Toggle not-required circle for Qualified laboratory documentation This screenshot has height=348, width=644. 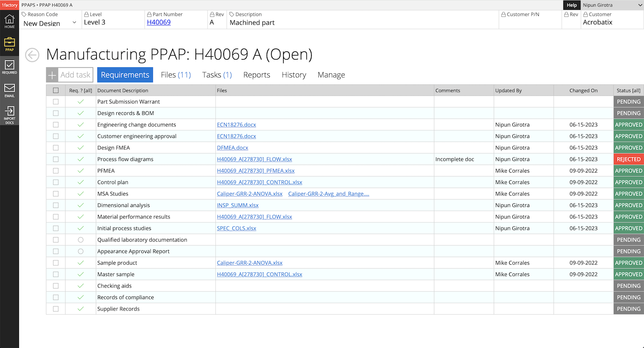(x=81, y=239)
